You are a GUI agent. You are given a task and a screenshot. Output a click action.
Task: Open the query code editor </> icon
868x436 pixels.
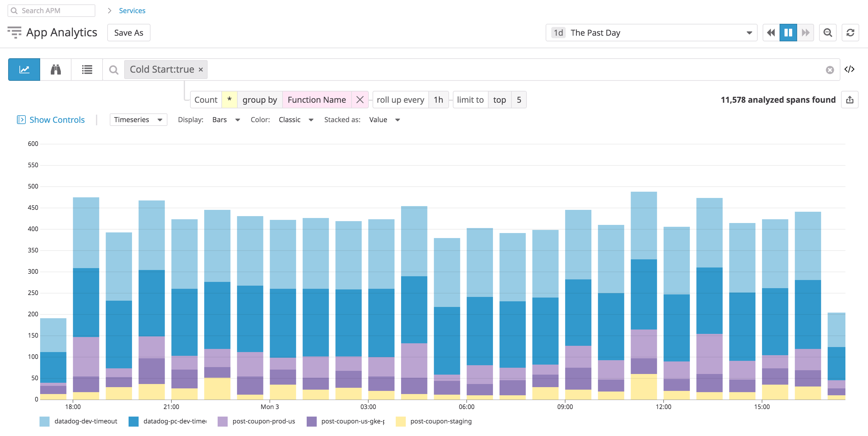pyautogui.click(x=850, y=69)
